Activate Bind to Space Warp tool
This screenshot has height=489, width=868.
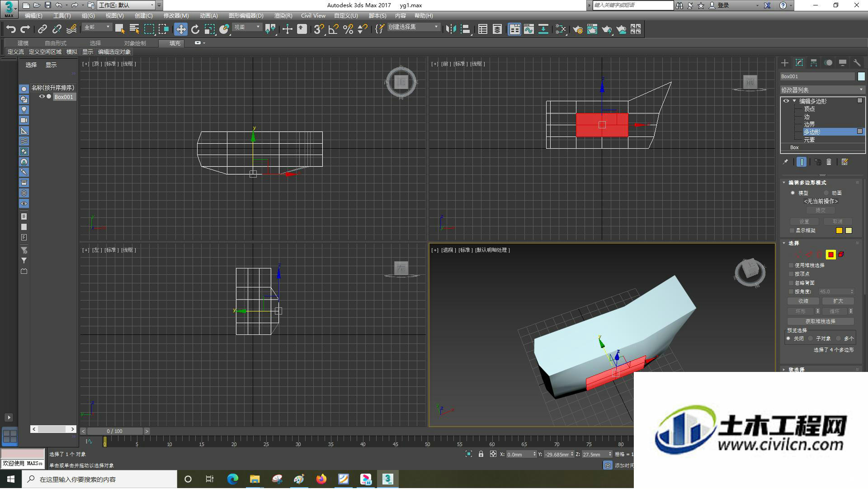click(71, 29)
